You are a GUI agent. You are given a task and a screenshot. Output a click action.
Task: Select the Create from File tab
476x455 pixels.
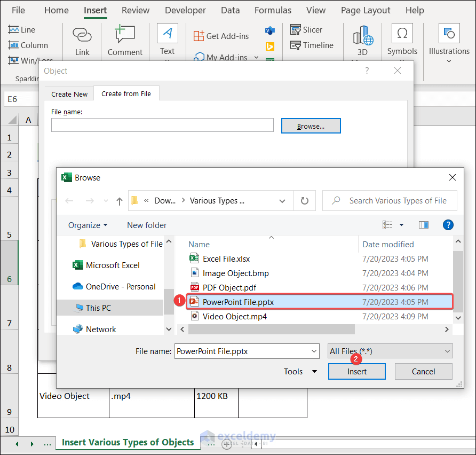pyautogui.click(x=126, y=94)
